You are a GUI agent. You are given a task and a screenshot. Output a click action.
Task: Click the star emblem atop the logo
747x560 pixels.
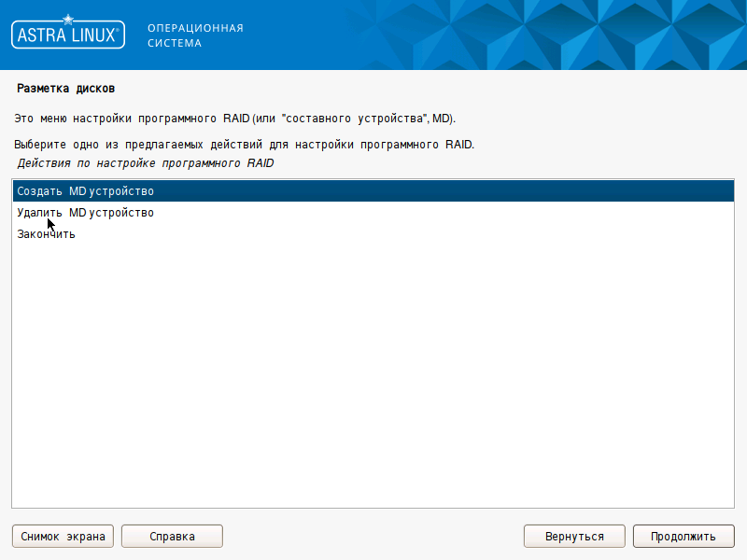click(67, 19)
